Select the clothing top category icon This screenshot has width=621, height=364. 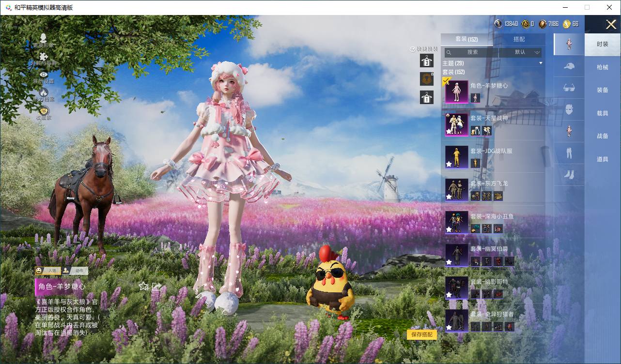[569, 132]
